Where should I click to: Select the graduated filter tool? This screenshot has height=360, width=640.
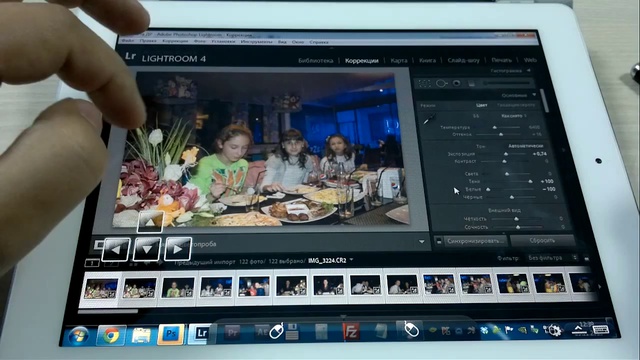click(x=471, y=84)
